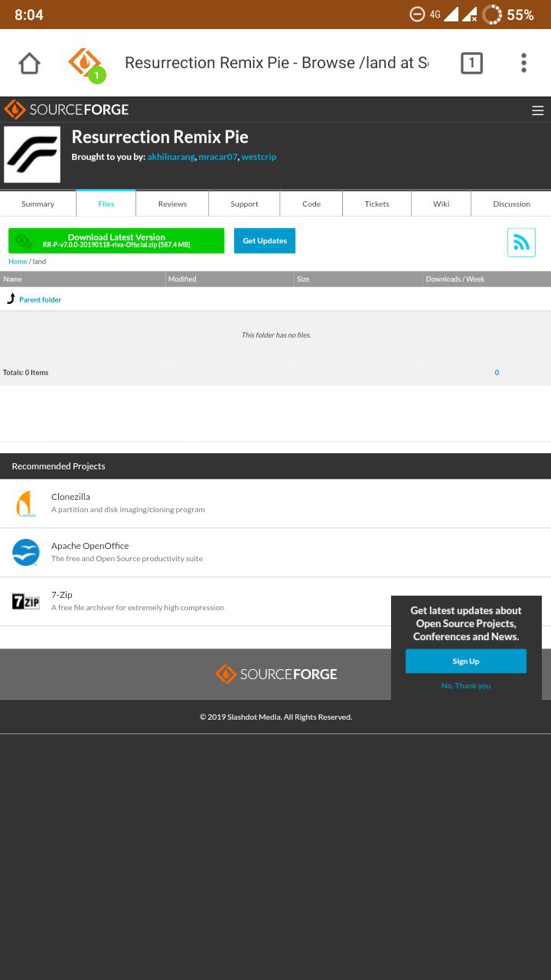
Task: Click the downloads total value 0
Action: (x=497, y=372)
